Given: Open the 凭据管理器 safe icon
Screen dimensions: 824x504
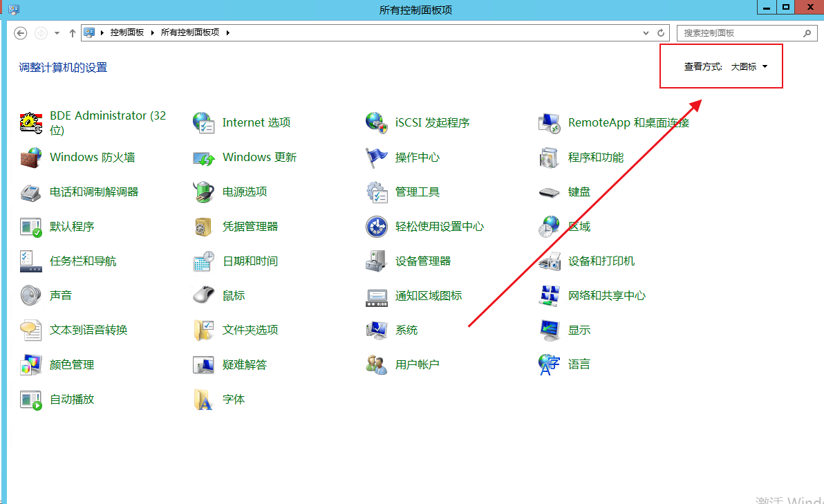Looking at the screenshot, I should pyautogui.click(x=203, y=227).
